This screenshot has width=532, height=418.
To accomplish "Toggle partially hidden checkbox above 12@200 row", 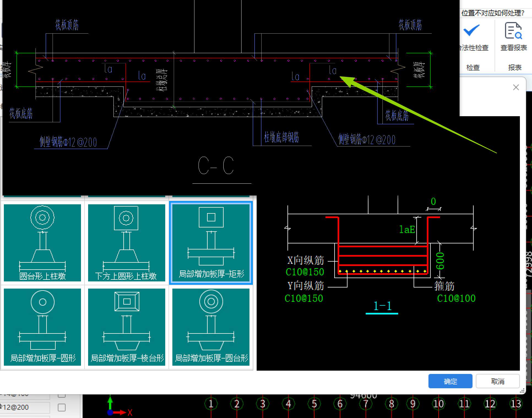I will (62, 396).
